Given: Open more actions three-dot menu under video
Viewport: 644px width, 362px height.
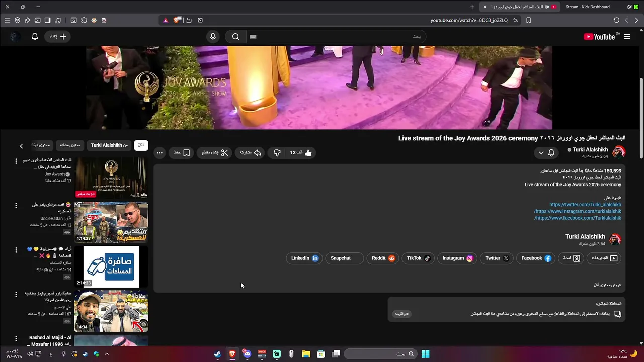Looking at the screenshot, I should pos(159,153).
